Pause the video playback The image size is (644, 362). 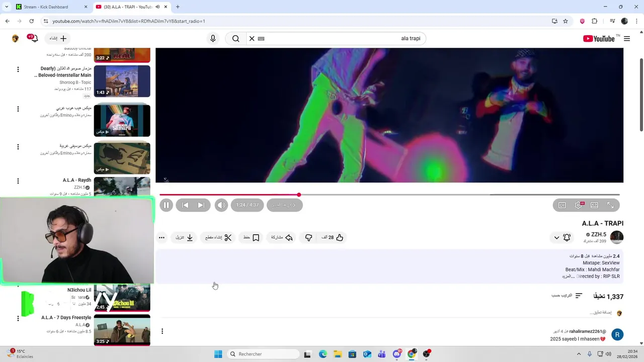pyautogui.click(x=166, y=205)
